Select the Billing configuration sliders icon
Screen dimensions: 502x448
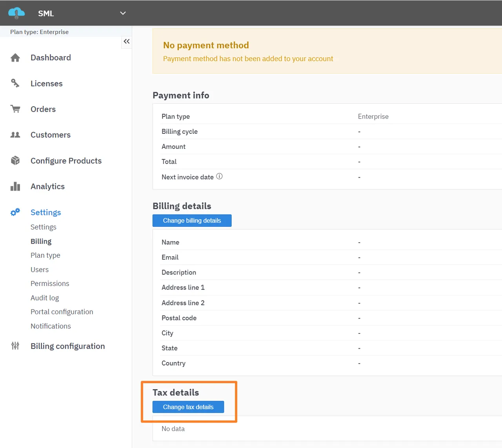(x=15, y=346)
